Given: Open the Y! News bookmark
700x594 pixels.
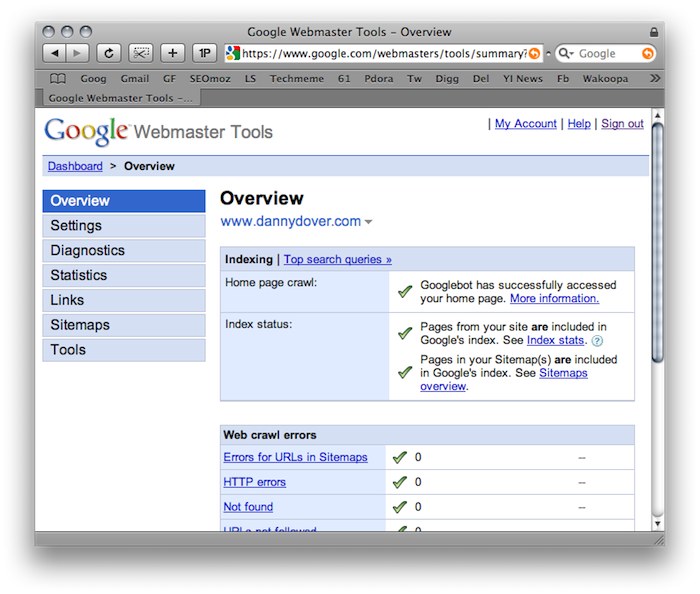Looking at the screenshot, I should click(523, 79).
